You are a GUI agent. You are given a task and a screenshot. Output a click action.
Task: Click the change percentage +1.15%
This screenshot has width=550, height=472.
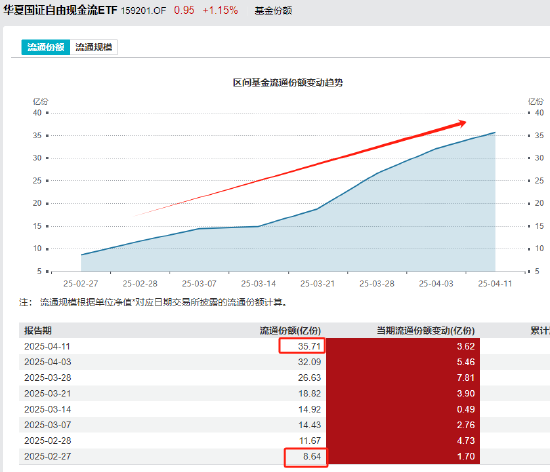click(220, 10)
